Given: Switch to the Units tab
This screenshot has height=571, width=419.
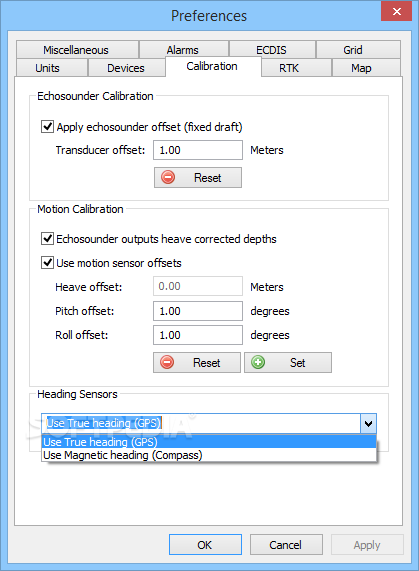Looking at the screenshot, I should click(x=52, y=68).
